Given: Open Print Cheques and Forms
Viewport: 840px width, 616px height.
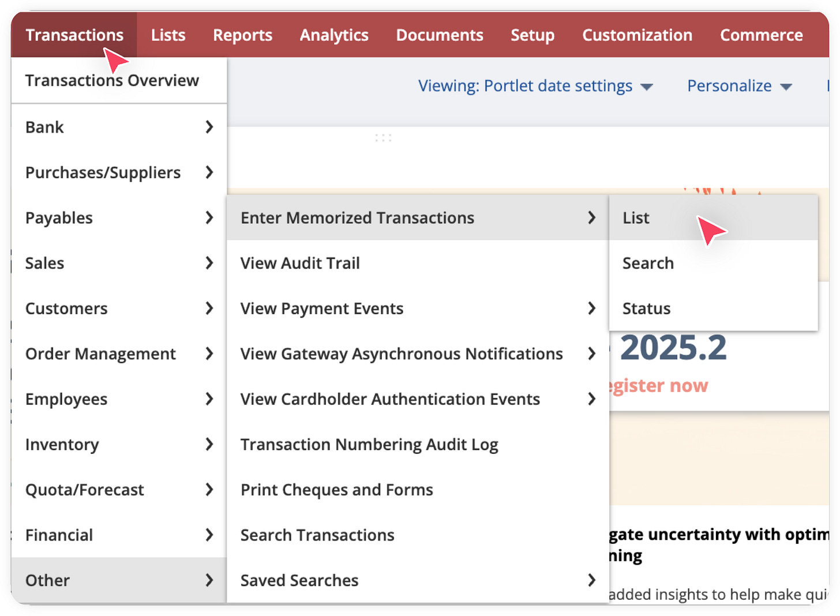Looking at the screenshot, I should 418,490.
